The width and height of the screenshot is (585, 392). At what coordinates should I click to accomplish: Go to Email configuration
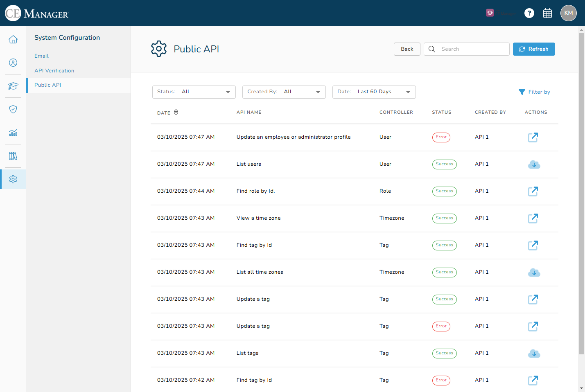click(41, 56)
